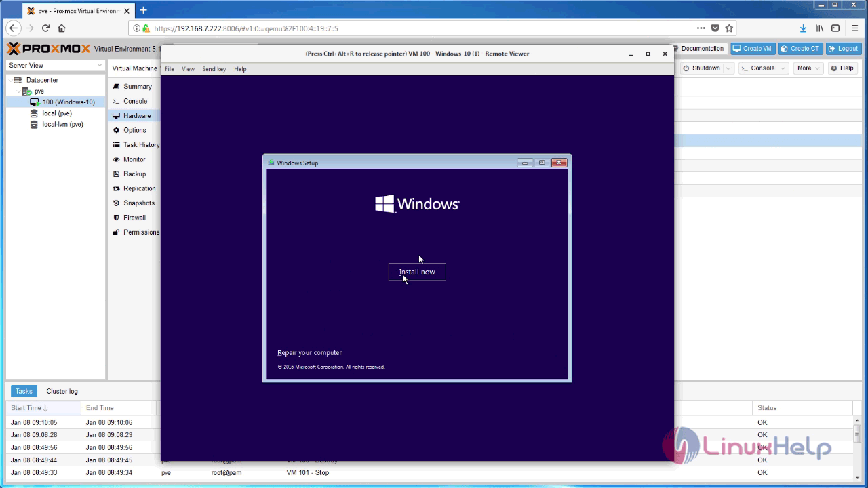Sort by Start Time column
The height and width of the screenshot is (488, 868).
43,408
